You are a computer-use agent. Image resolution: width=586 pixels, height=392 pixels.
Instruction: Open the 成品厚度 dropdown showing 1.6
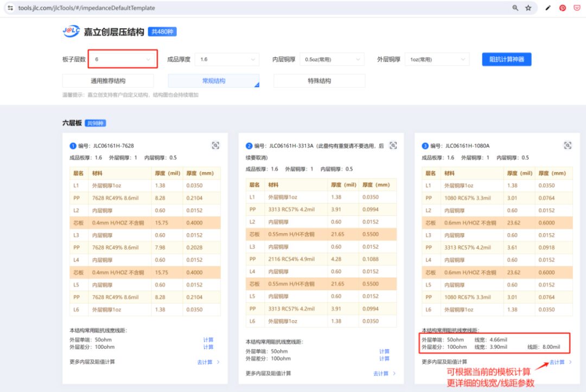pos(227,59)
